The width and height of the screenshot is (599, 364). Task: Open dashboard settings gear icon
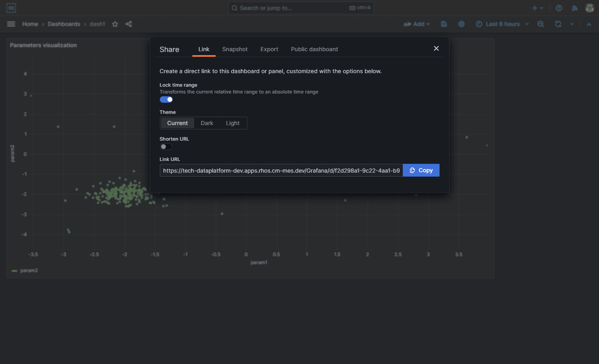coord(462,24)
